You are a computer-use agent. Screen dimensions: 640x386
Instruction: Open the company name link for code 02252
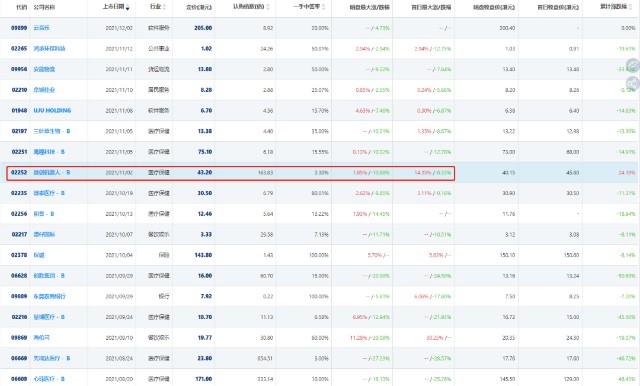click(52, 173)
